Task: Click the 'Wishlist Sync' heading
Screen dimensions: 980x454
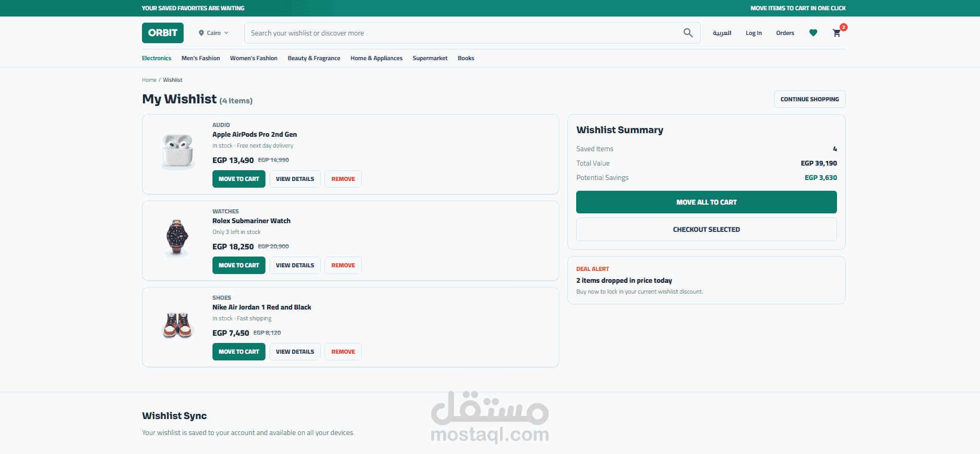Action: [x=174, y=415]
